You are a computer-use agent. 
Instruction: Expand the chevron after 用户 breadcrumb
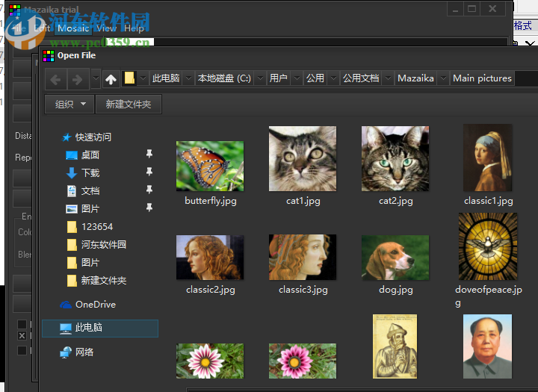click(x=297, y=78)
